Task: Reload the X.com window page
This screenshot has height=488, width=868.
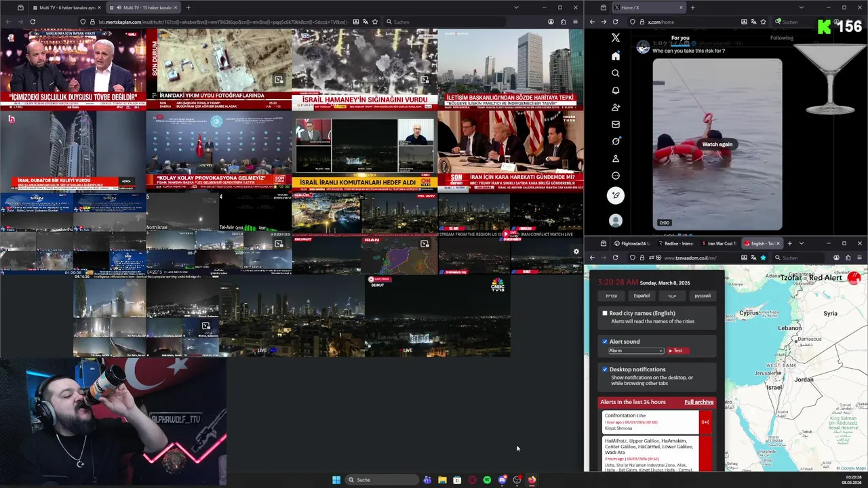Action: 615,22
